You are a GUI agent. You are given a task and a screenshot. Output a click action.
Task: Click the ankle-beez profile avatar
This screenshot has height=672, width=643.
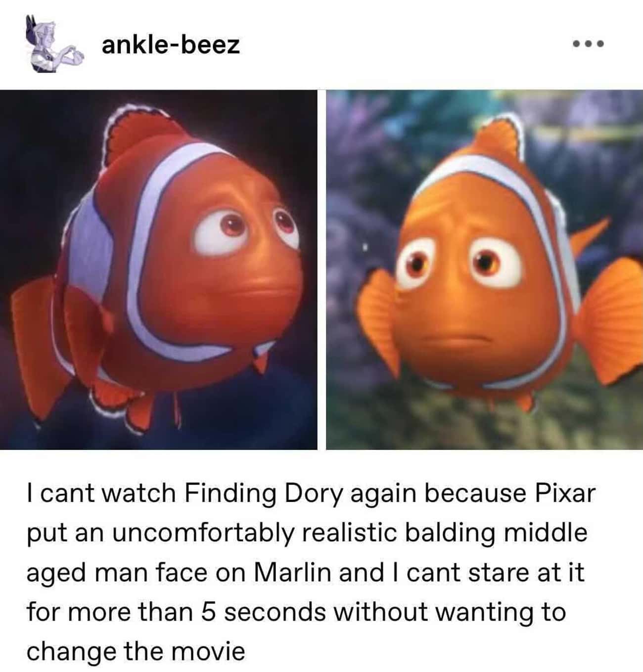coord(54,45)
